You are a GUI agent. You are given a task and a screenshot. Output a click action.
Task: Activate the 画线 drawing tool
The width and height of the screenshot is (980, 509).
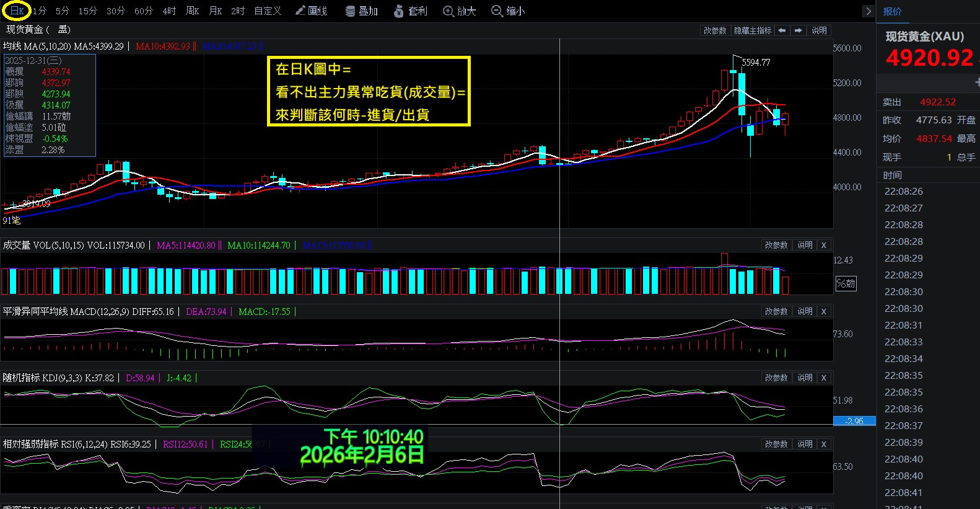click(x=311, y=11)
